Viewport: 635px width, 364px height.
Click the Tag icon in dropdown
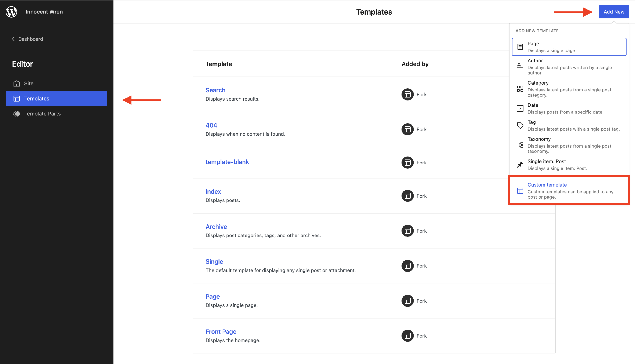[520, 125]
